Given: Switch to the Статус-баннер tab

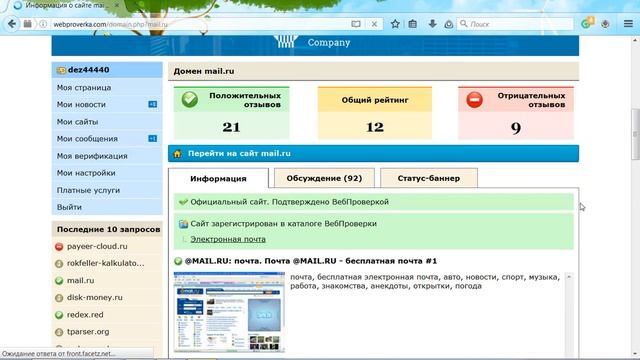Looking at the screenshot, I should [x=429, y=178].
